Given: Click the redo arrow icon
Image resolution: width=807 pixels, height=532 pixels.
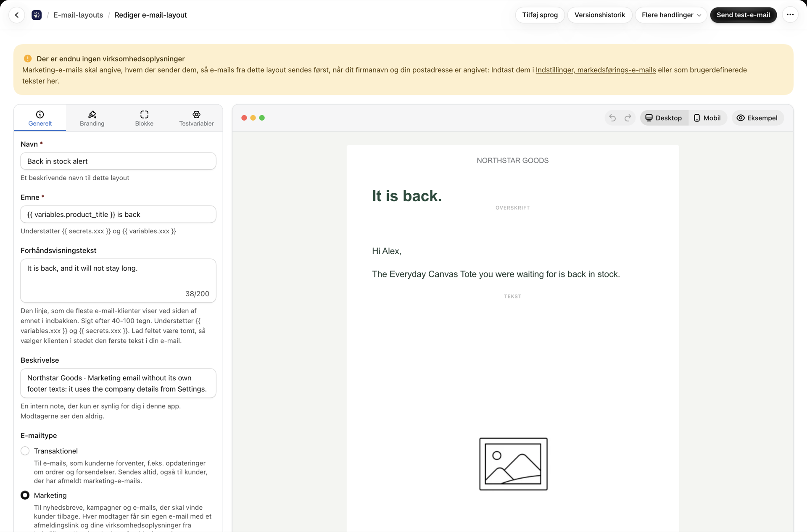Looking at the screenshot, I should click(x=628, y=118).
